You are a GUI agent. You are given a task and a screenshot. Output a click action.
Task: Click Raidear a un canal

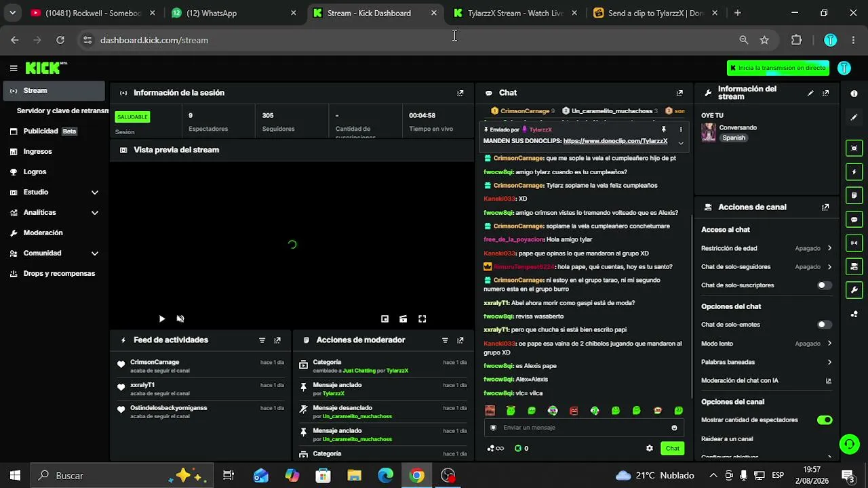click(766, 439)
